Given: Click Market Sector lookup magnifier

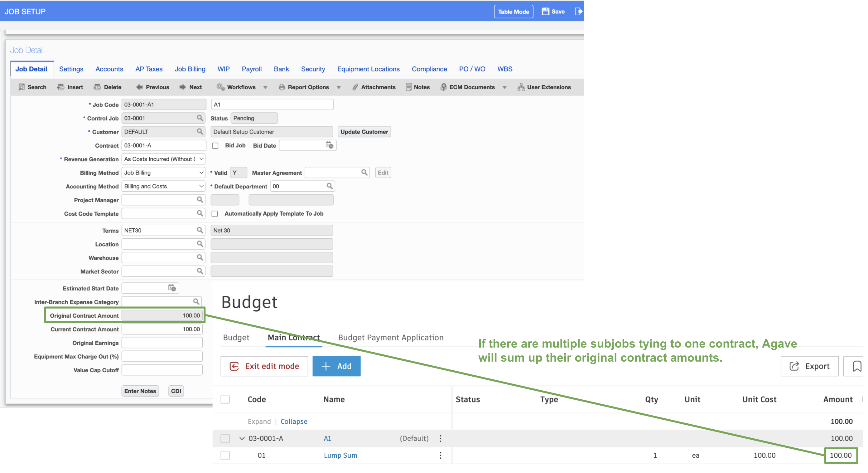Looking at the screenshot, I should [x=200, y=271].
